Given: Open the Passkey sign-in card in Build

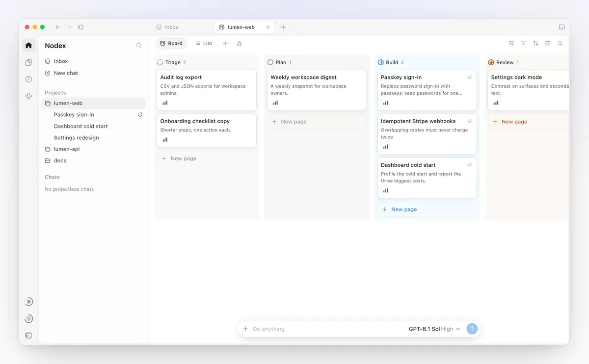Looking at the screenshot, I should click(x=427, y=90).
